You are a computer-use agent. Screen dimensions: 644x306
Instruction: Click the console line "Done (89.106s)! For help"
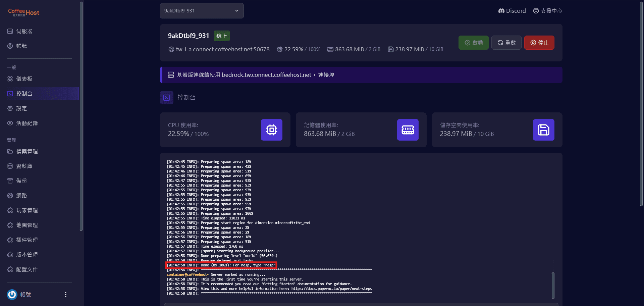(x=221, y=265)
